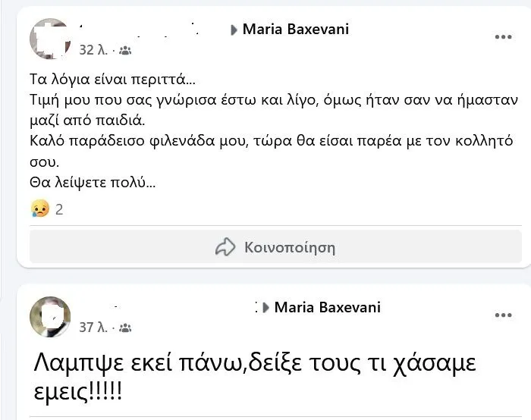
Task: Click the 32 λ. timestamp
Action: tap(93, 50)
